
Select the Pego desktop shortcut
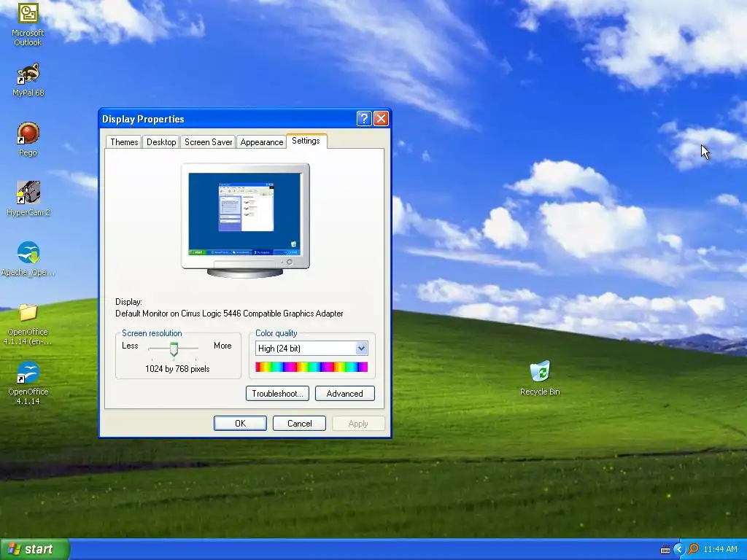pos(28,139)
